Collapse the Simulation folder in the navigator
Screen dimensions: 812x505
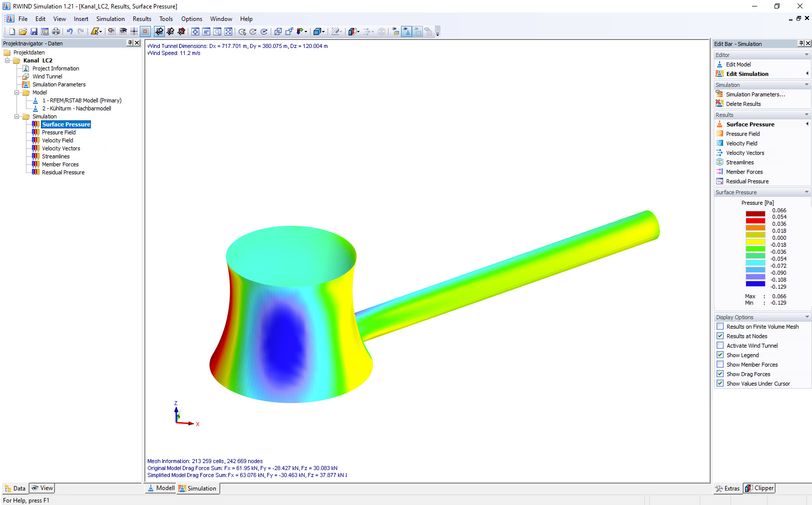17,116
